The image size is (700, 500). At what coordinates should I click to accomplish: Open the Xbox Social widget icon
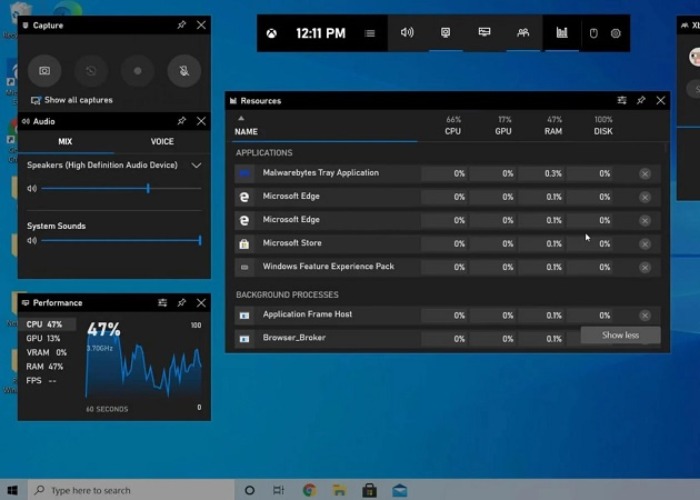[x=522, y=33]
